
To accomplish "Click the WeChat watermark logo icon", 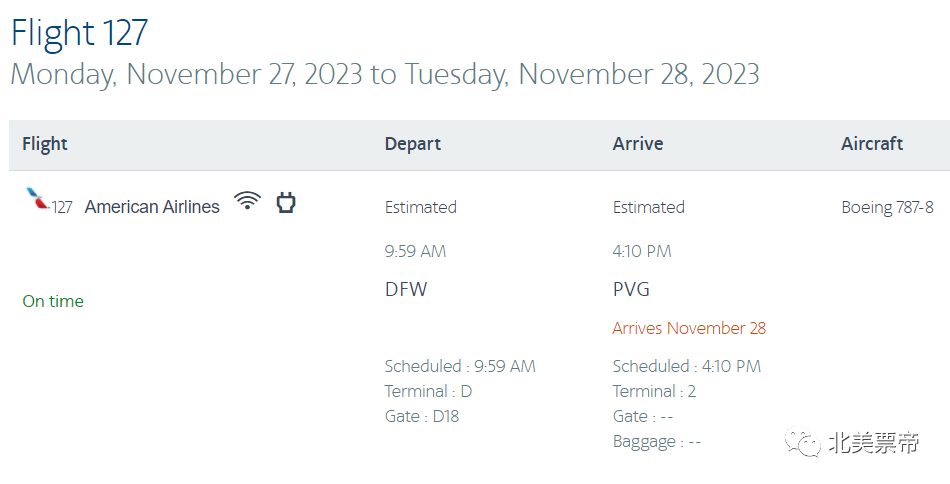I will [x=803, y=443].
